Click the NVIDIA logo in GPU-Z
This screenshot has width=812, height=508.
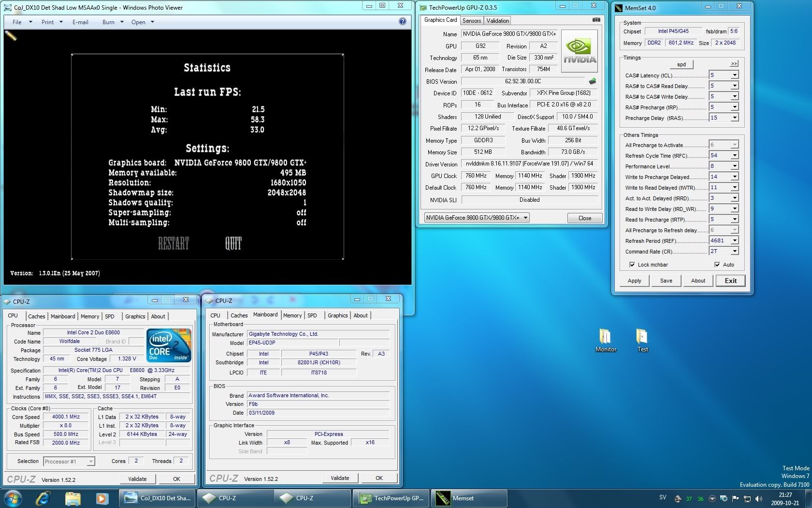coord(580,51)
